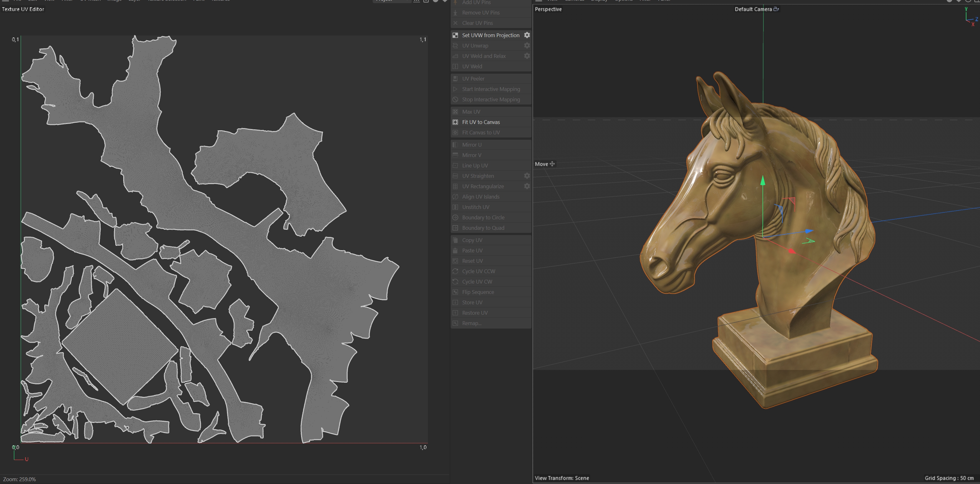Click the Copy UV entry
Image resolution: width=980 pixels, height=484 pixels.
[472, 240]
